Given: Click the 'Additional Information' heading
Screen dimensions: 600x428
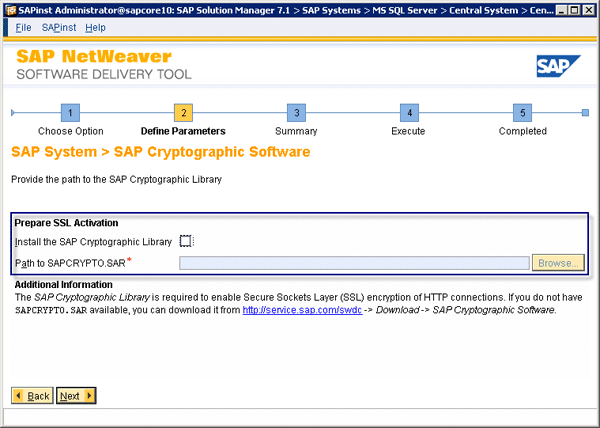Looking at the screenshot, I should 64,285.
